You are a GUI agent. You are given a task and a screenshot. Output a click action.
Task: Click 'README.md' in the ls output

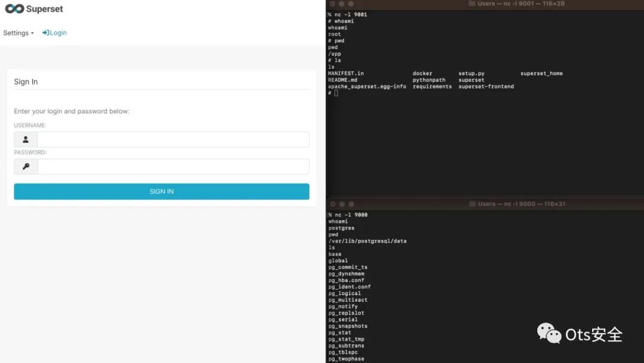[342, 80]
